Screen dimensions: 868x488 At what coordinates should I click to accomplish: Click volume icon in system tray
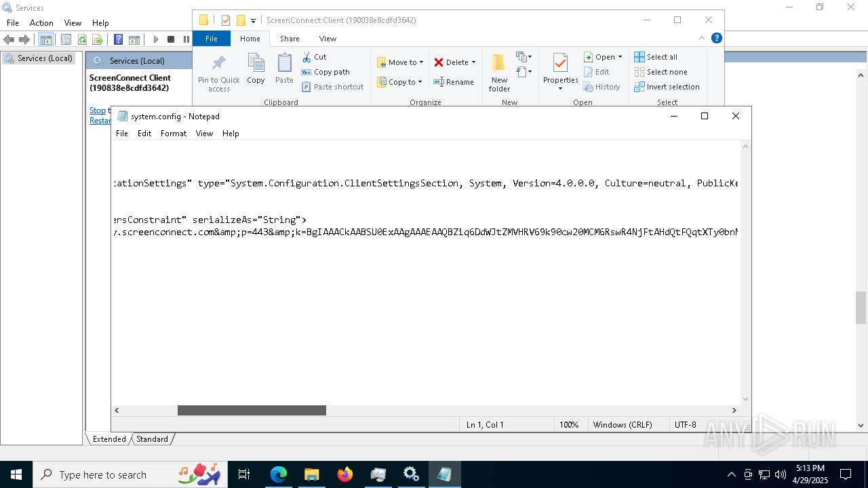point(781,474)
